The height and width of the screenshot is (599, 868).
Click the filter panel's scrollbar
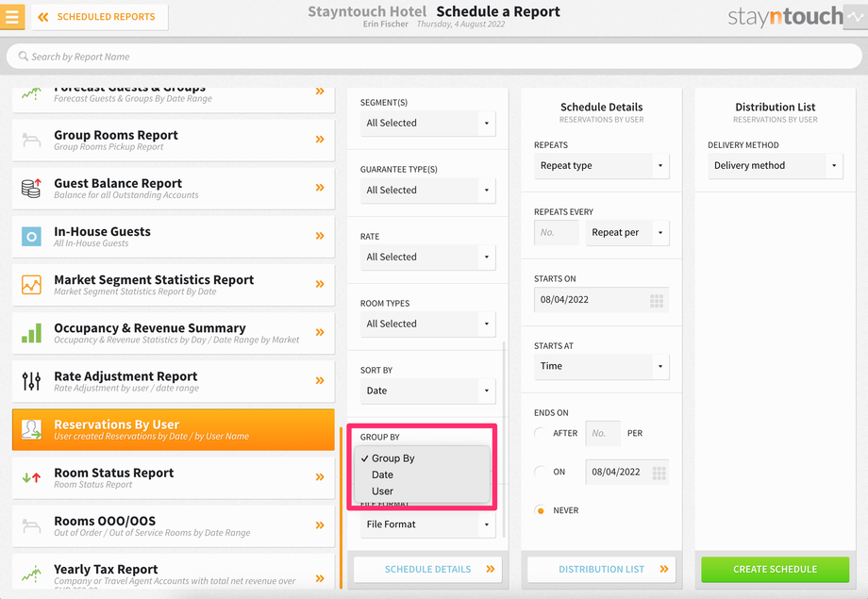504,439
